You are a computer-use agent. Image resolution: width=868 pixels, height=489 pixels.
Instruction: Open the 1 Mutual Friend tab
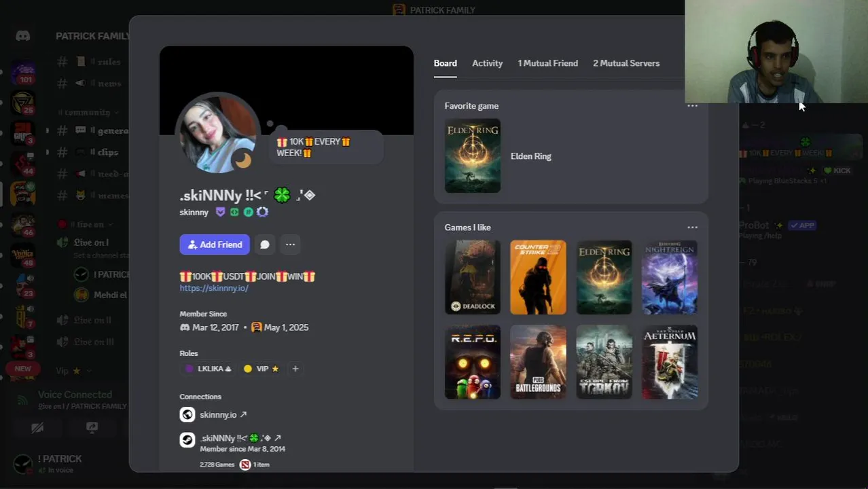click(547, 63)
